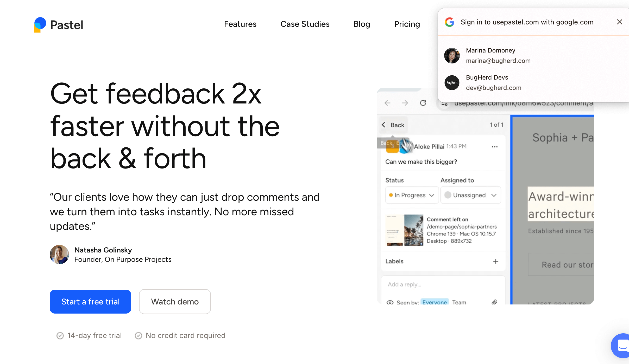
Task: Open the three-dot comment options menu
Action: coord(495,147)
